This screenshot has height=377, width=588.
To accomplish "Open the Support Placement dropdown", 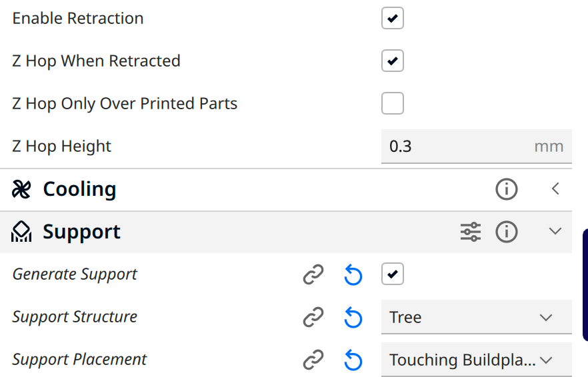I will (476, 360).
